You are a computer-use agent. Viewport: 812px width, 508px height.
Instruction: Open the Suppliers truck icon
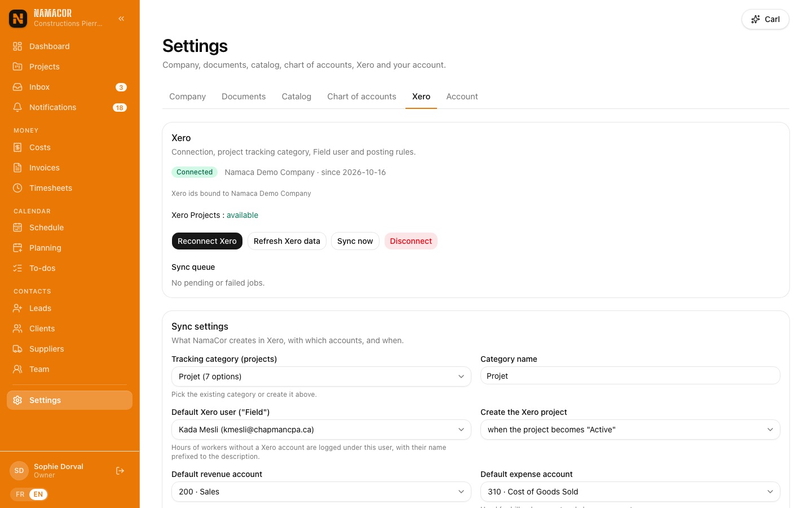tap(17, 349)
